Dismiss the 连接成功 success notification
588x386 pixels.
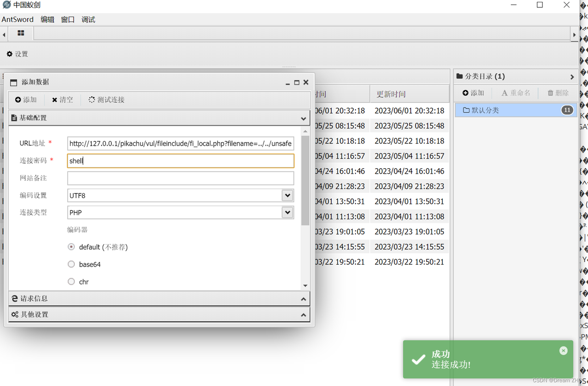tap(563, 351)
